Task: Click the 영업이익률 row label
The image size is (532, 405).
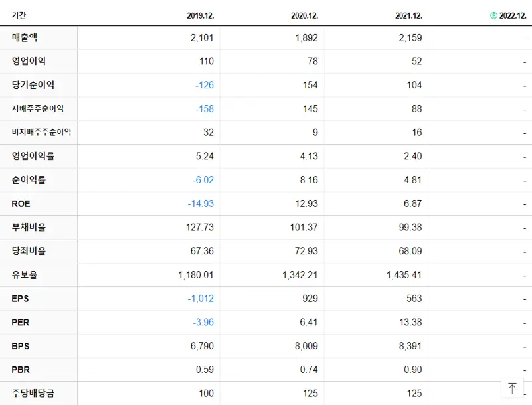Action: 33,156
